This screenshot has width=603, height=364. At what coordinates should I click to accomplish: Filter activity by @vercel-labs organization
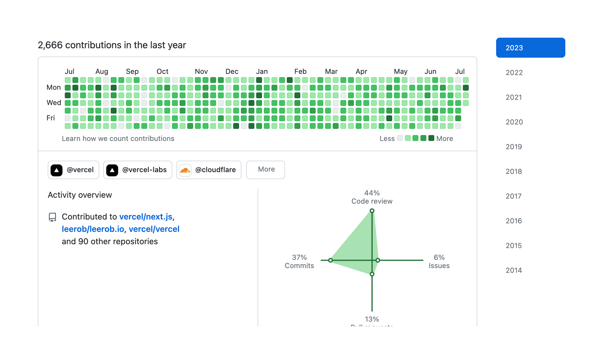click(138, 170)
